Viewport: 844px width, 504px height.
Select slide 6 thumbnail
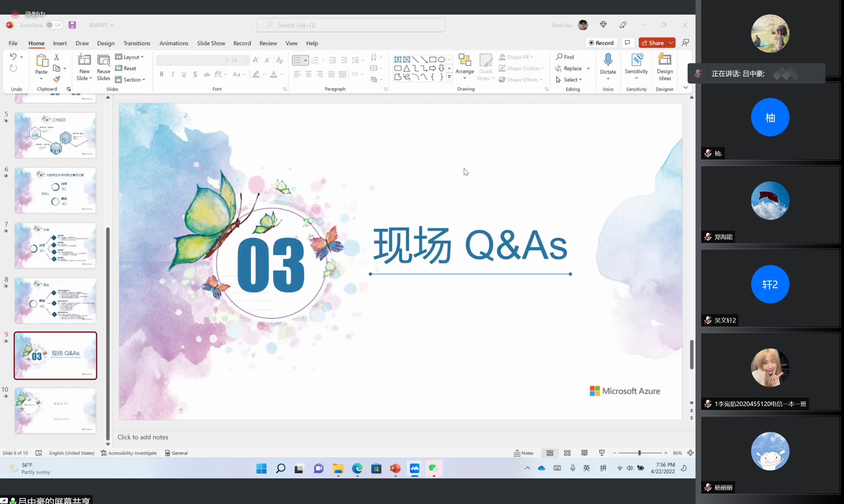point(55,190)
